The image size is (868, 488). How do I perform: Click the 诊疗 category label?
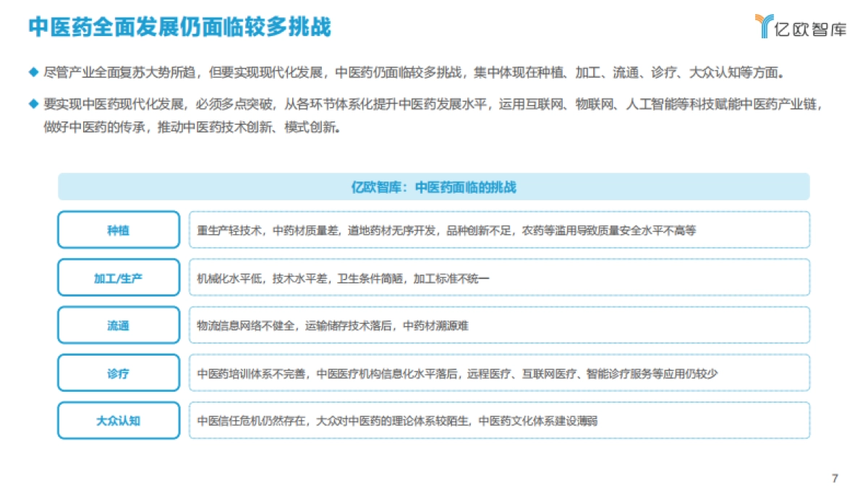click(x=118, y=372)
